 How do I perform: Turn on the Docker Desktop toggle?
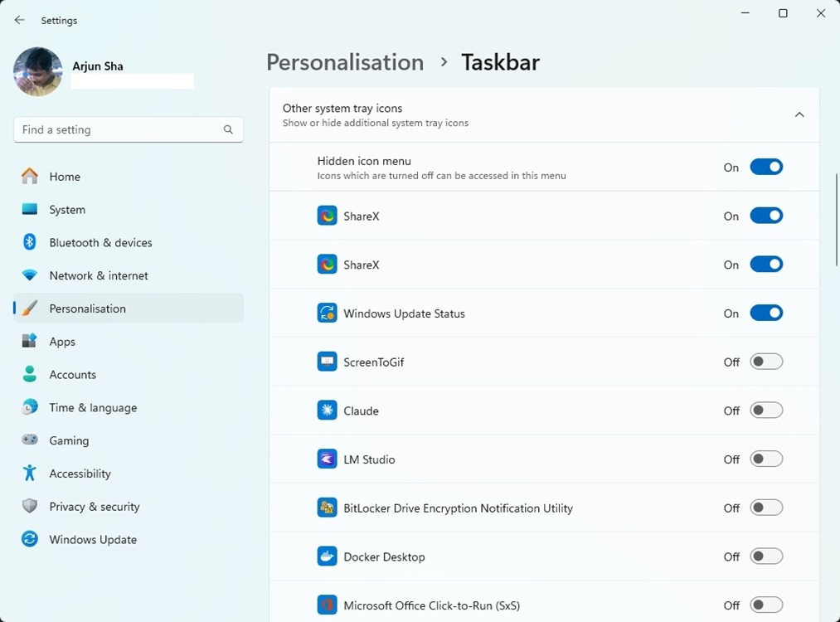tap(766, 556)
